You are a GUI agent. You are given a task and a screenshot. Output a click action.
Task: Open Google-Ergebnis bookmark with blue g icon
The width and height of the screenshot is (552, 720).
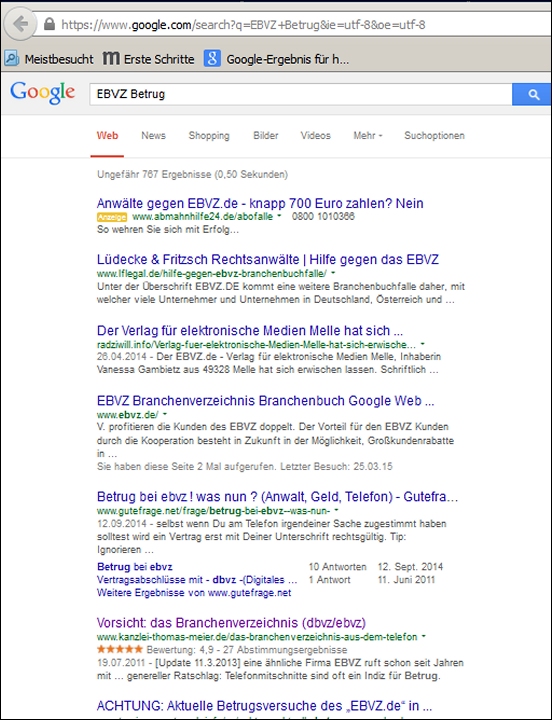(x=276, y=59)
